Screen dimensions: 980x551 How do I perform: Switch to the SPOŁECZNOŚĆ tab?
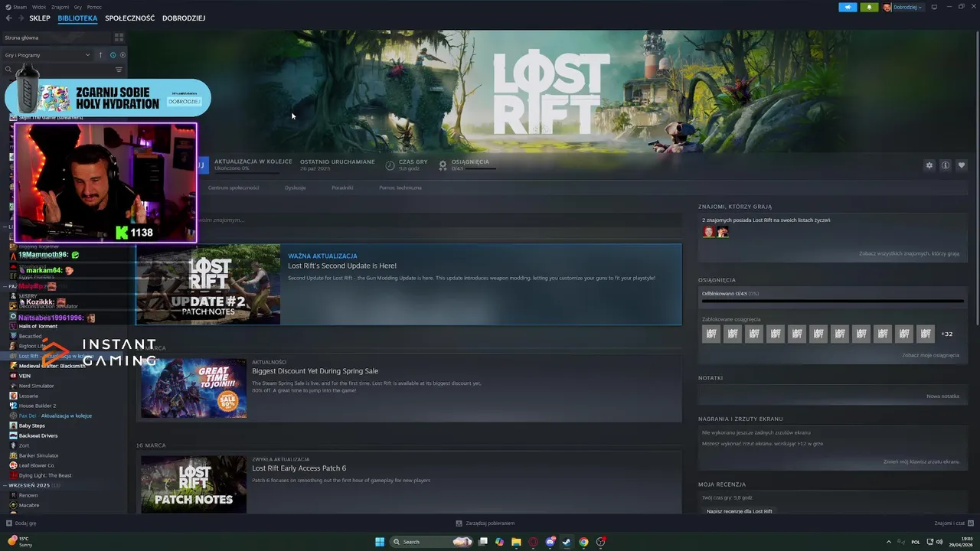pos(129,18)
